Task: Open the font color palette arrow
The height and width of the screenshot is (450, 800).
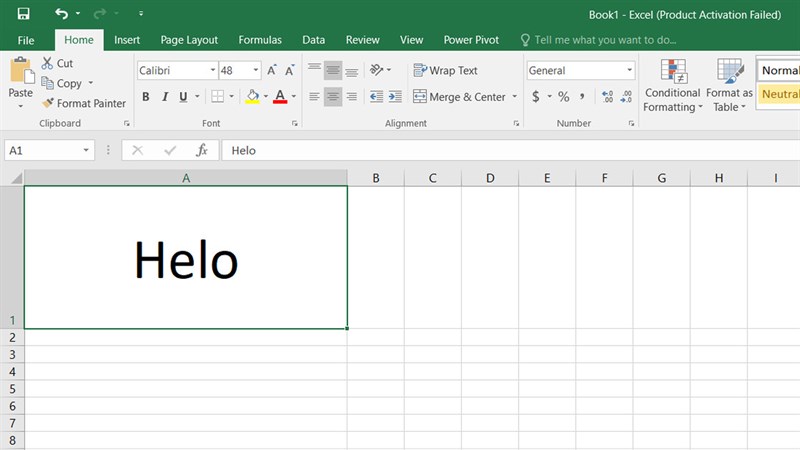Action: coord(294,96)
